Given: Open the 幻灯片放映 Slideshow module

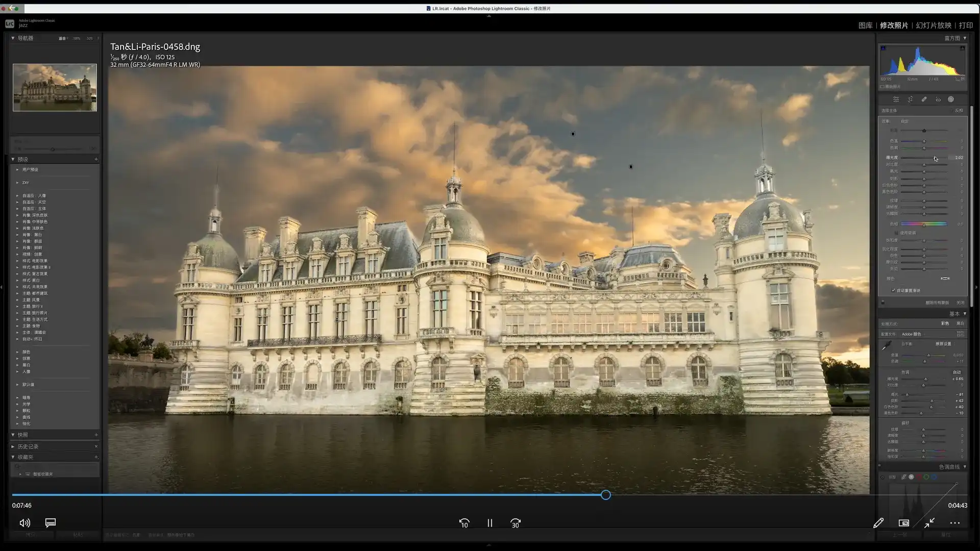Looking at the screenshot, I should 934,25.
